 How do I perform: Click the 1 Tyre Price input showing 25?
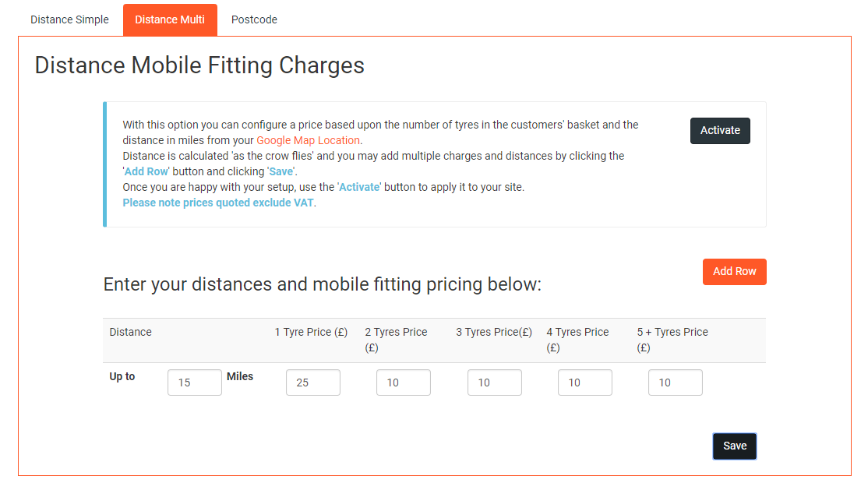click(312, 383)
